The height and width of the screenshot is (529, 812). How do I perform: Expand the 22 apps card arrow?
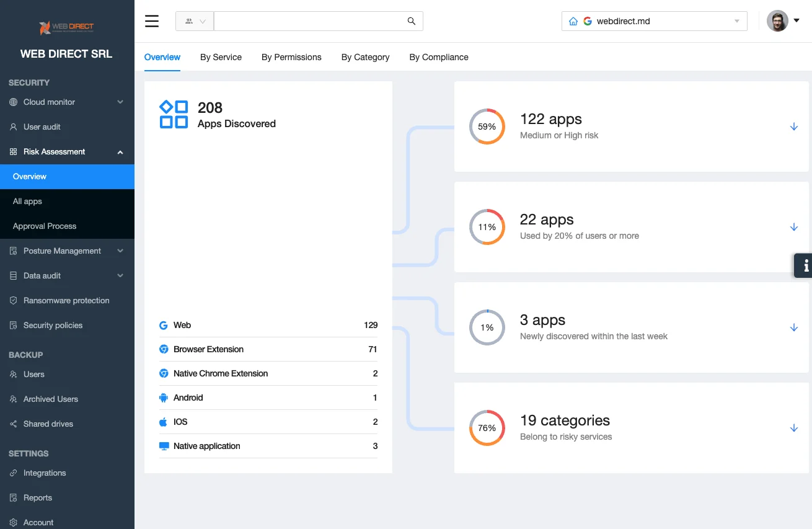coord(794,227)
